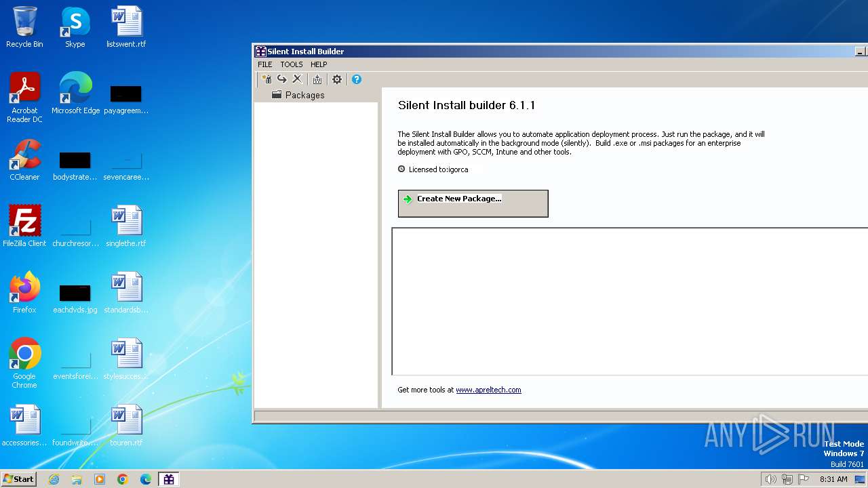Viewport: 868px width, 488px height.
Task: Launch Chrome from the taskbar
Action: click(x=123, y=479)
